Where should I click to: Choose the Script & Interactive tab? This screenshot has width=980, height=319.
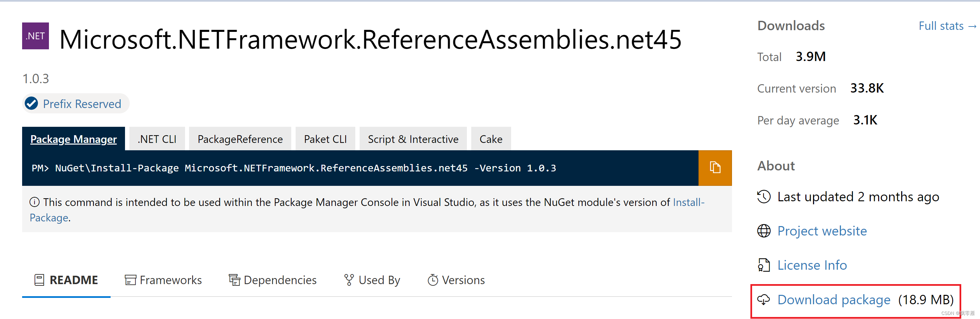click(x=413, y=139)
